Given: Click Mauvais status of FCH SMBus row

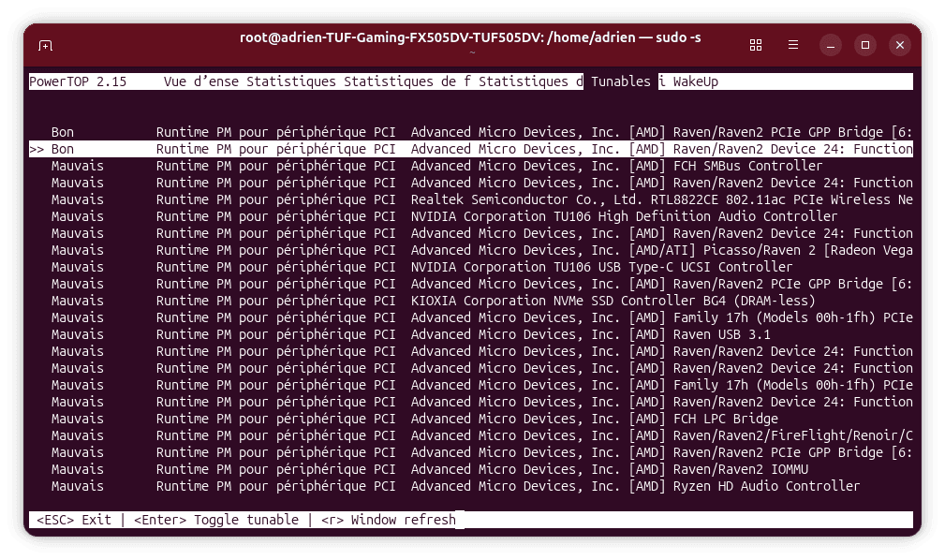Looking at the screenshot, I should tap(77, 166).
